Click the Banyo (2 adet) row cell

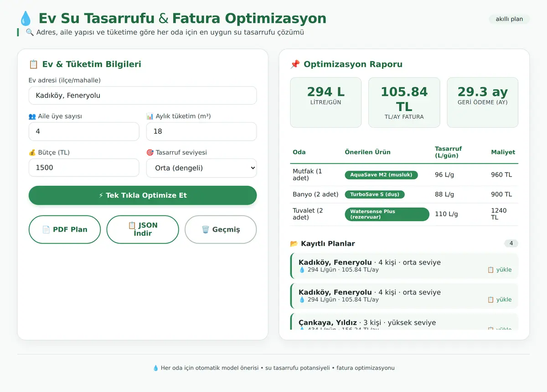click(x=315, y=194)
